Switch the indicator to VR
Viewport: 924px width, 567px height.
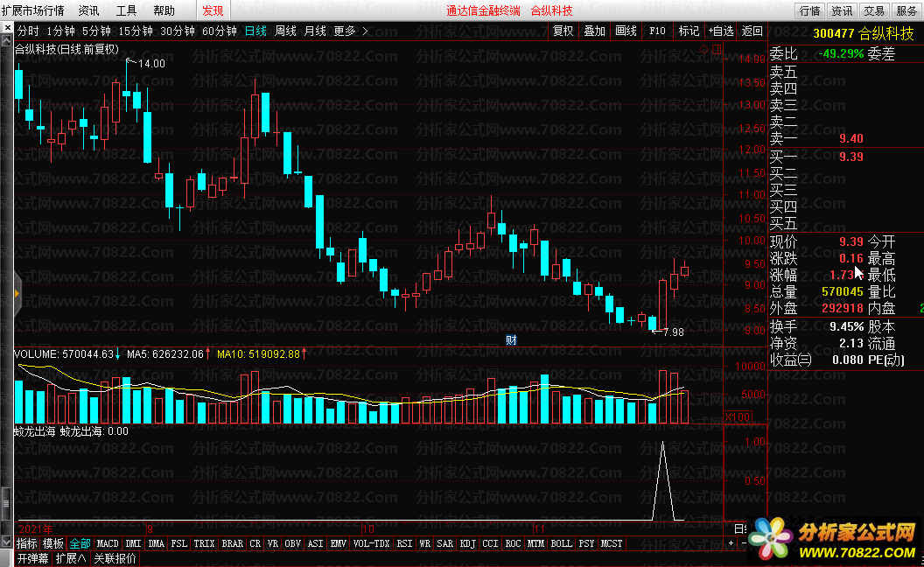pos(272,543)
